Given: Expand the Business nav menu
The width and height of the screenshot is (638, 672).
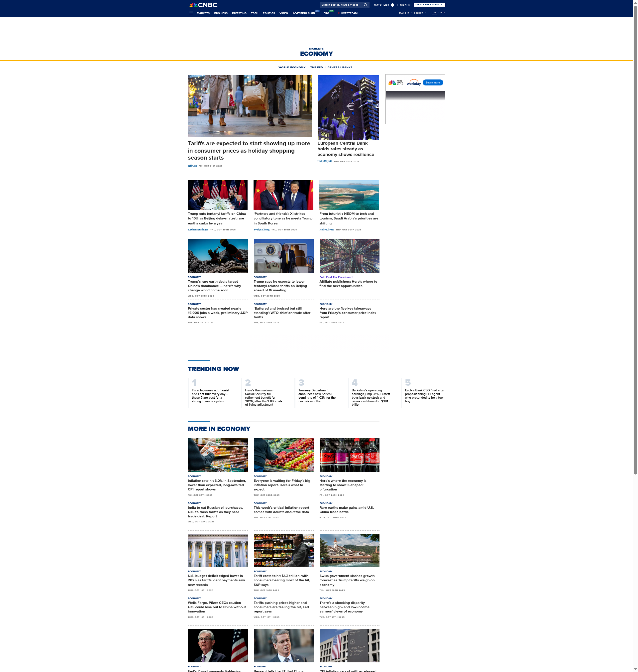Looking at the screenshot, I should point(221,13).
